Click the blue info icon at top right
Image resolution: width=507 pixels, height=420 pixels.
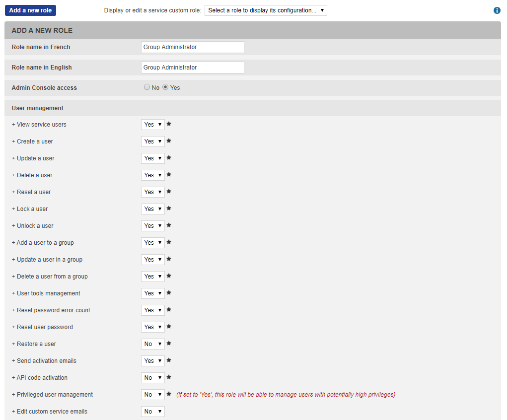pos(497,10)
